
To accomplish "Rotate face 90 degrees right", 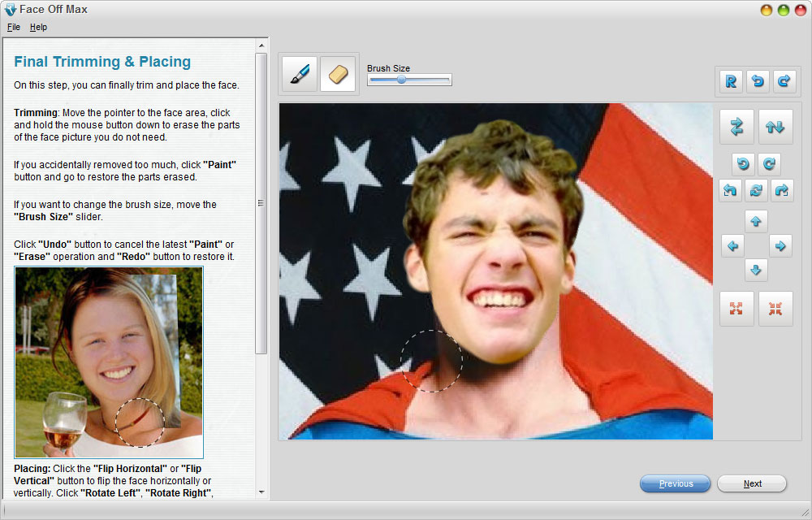I will [x=782, y=191].
